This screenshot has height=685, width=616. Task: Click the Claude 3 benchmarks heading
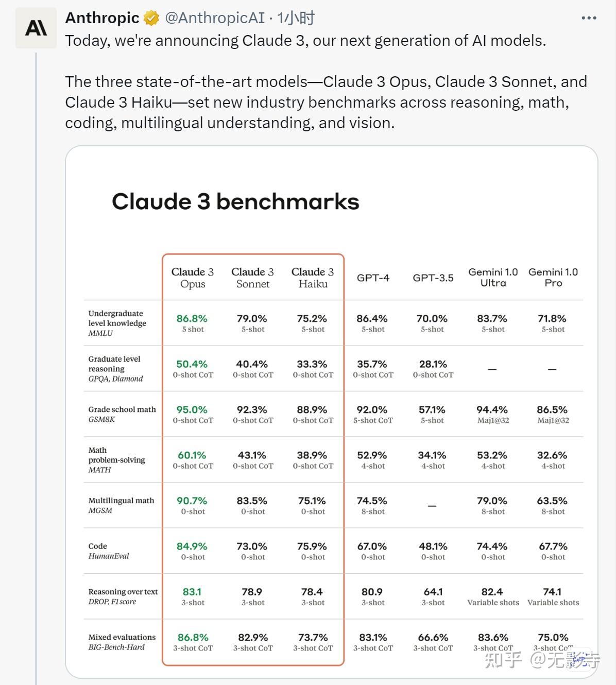[x=235, y=201]
